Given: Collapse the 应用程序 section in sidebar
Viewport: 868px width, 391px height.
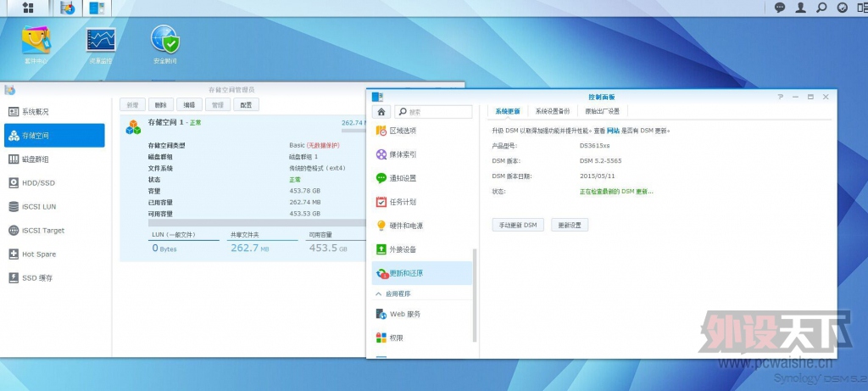Looking at the screenshot, I should [378, 293].
